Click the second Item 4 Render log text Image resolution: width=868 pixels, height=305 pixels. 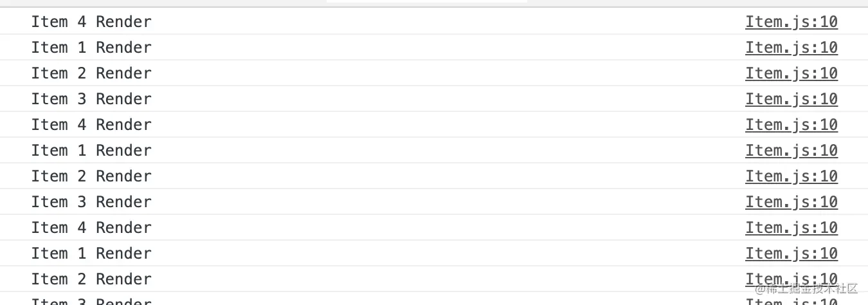pos(91,125)
